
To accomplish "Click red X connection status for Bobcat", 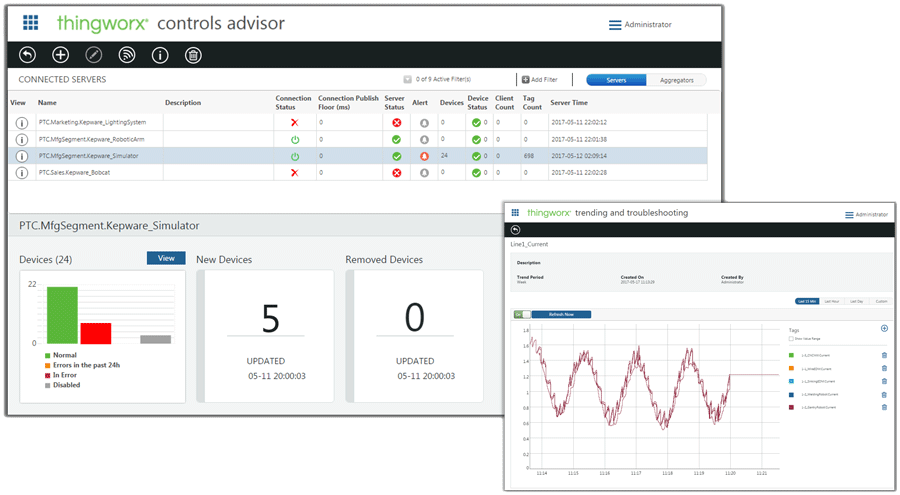I will [x=294, y=173].
